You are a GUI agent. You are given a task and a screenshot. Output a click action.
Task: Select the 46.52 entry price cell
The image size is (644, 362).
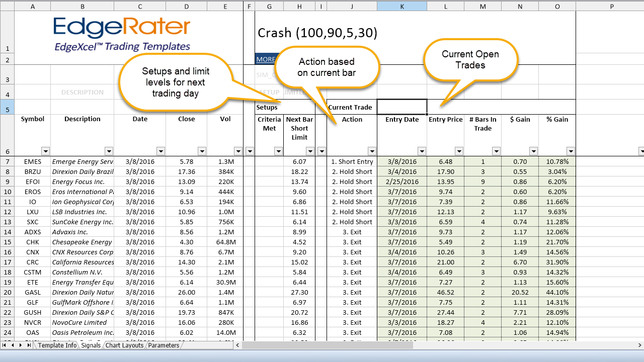pyautogui.click(x=446, y=292)
